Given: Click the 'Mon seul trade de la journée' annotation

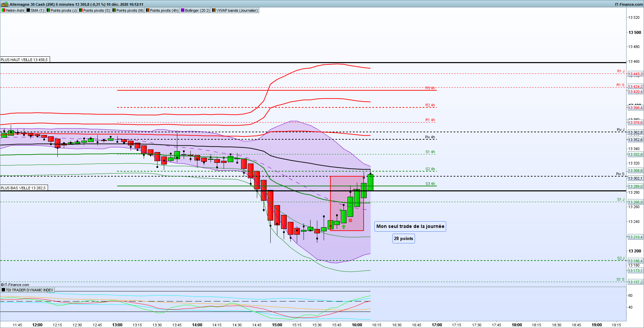Looking at the screenshot, I should point(410,226).
